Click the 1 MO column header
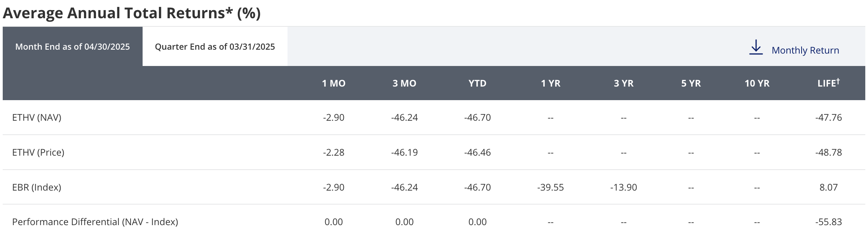The width and height of the screenshot is (868, 236). click(334, 83)
